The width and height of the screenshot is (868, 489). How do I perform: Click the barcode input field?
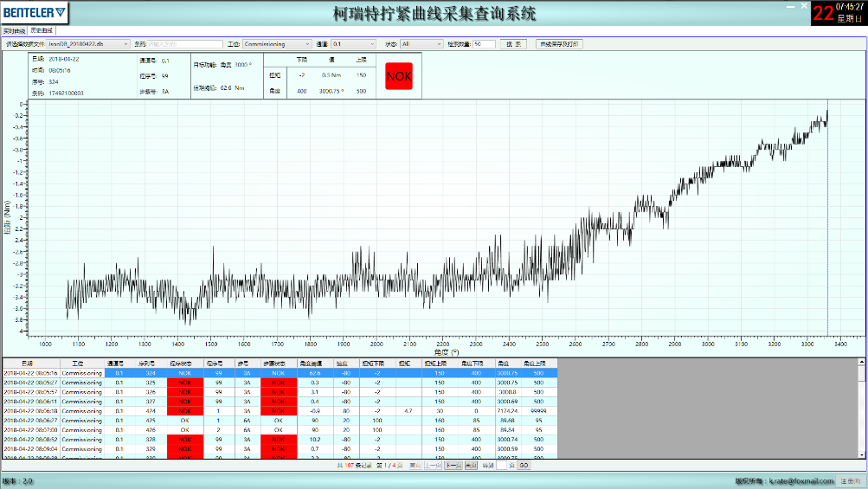click(x=185, y=44)
